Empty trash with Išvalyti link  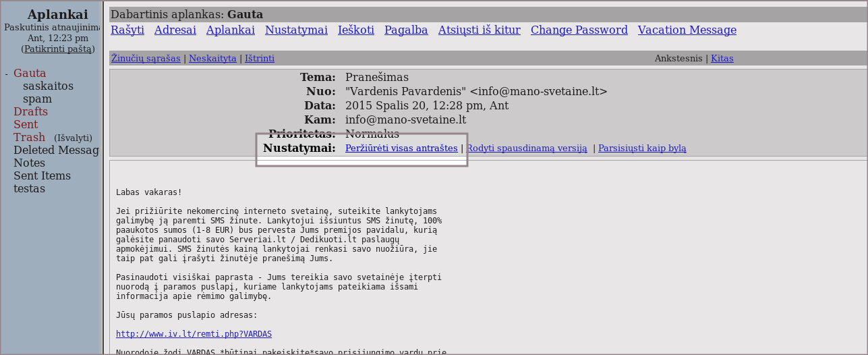pyautogui.click(x=73, y=138)
